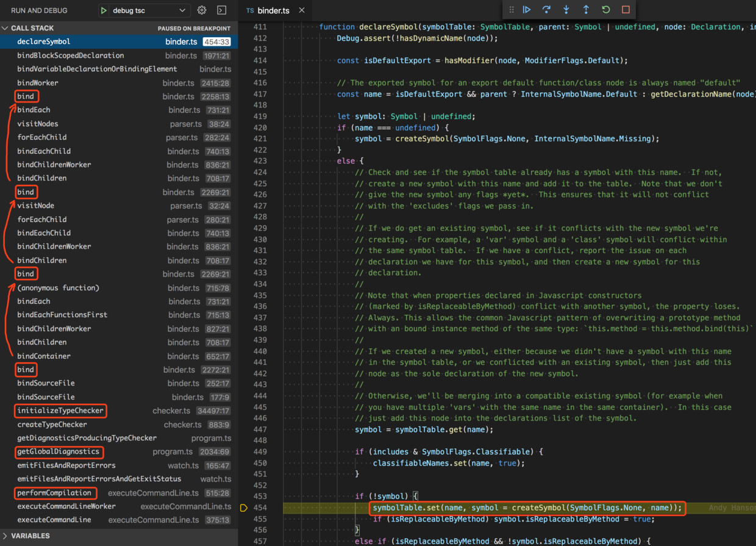Image resolution: width=756 pixels, height=546 pixels.
Task: Open launch.json via gear icon
Action: [202, 10]
